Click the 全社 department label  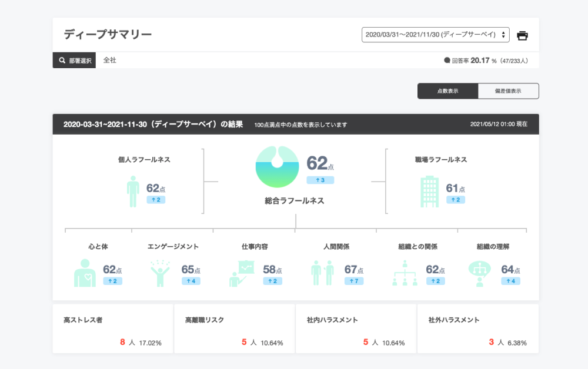tap(110, 60)
